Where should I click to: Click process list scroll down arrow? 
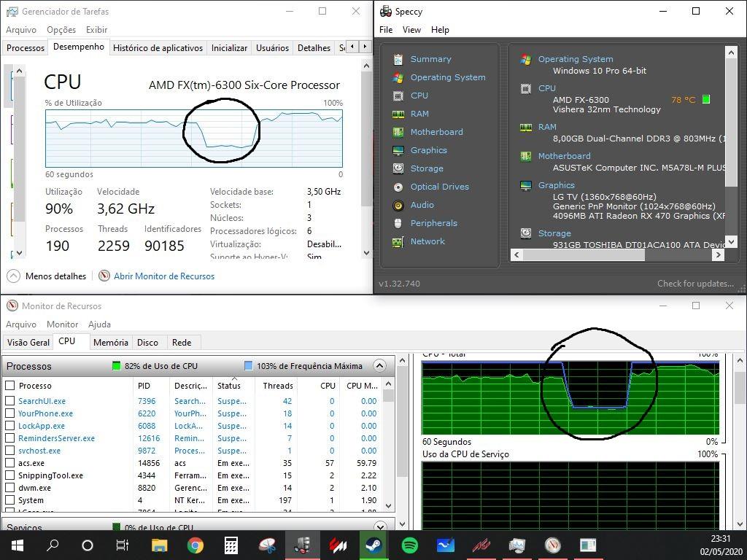tap(388, 506)
